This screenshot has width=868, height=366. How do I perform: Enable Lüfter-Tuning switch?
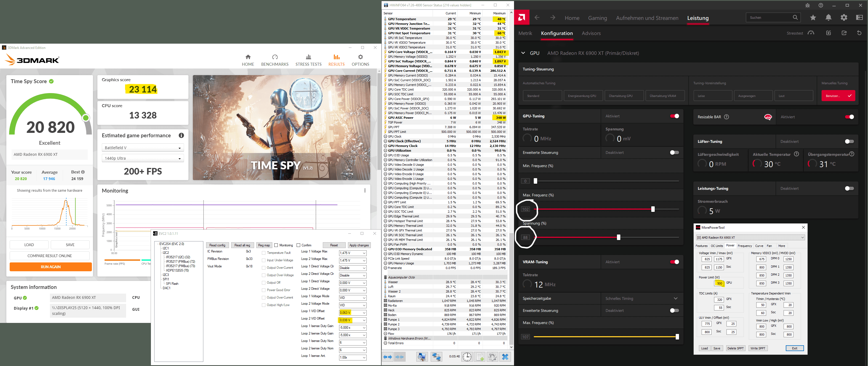pyautogui.click(x=850, y=141)
